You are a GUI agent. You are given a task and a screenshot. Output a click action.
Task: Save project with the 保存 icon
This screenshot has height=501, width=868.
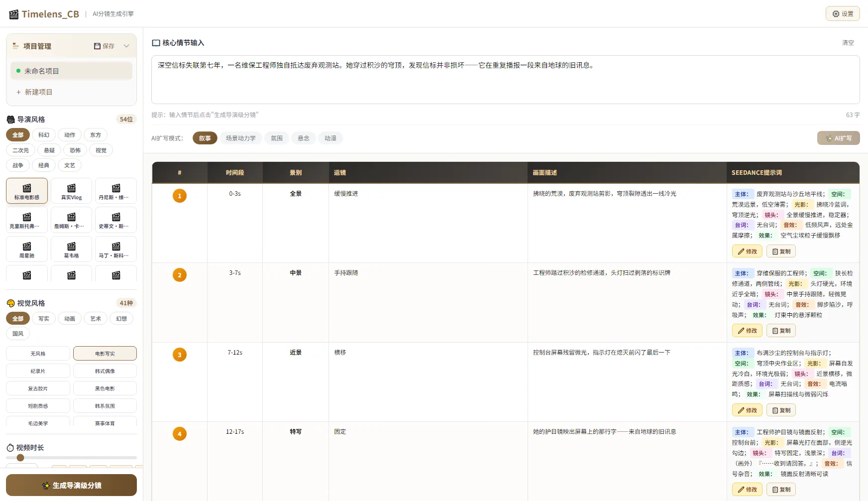tap(104, 46)
